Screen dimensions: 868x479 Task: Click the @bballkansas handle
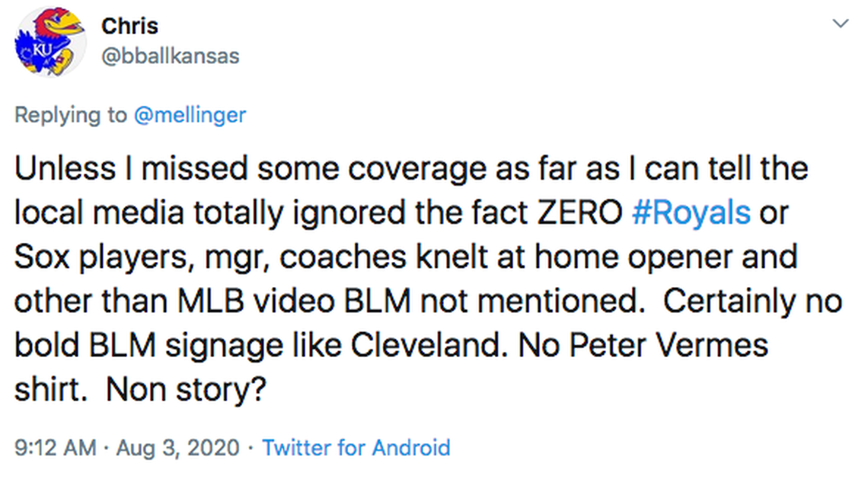click(170, 56)
